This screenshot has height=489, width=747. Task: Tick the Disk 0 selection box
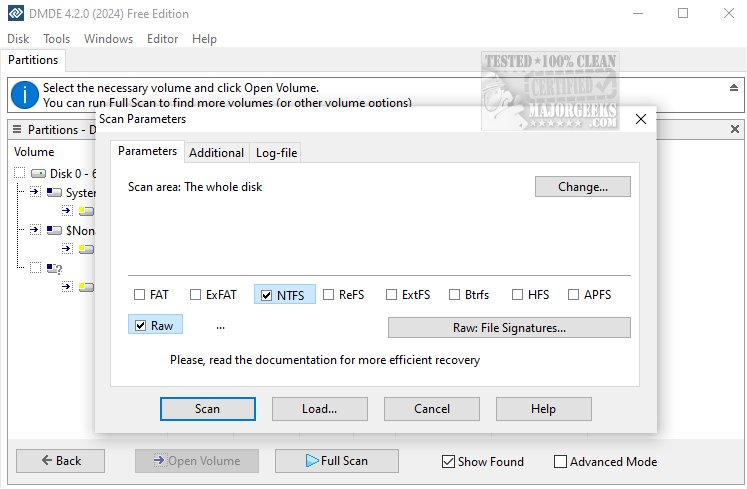click(20, 173)
